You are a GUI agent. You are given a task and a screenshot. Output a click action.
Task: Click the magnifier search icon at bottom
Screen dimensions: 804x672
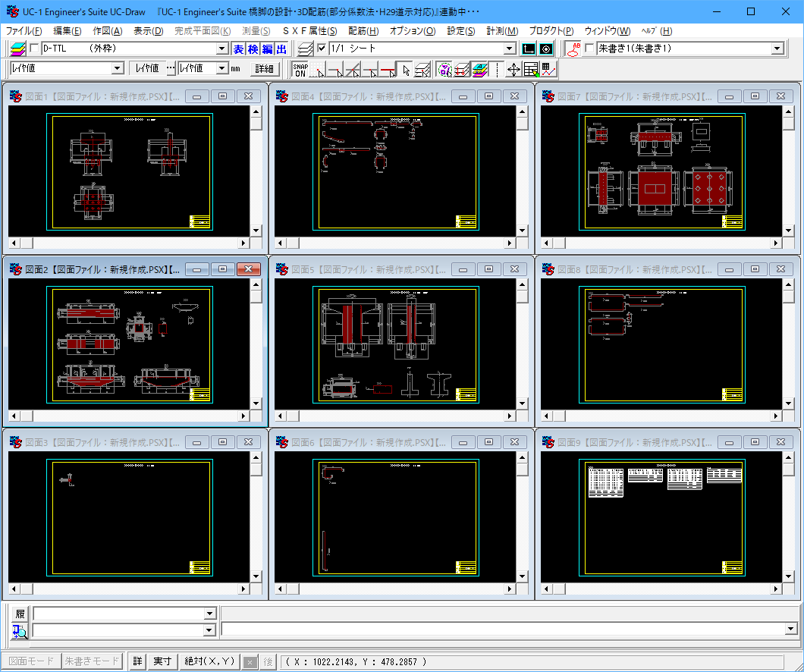tap(19, 630)
